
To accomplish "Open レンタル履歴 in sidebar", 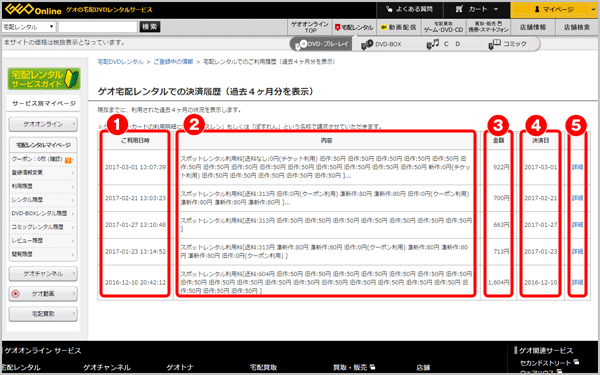I will [42, 200].
